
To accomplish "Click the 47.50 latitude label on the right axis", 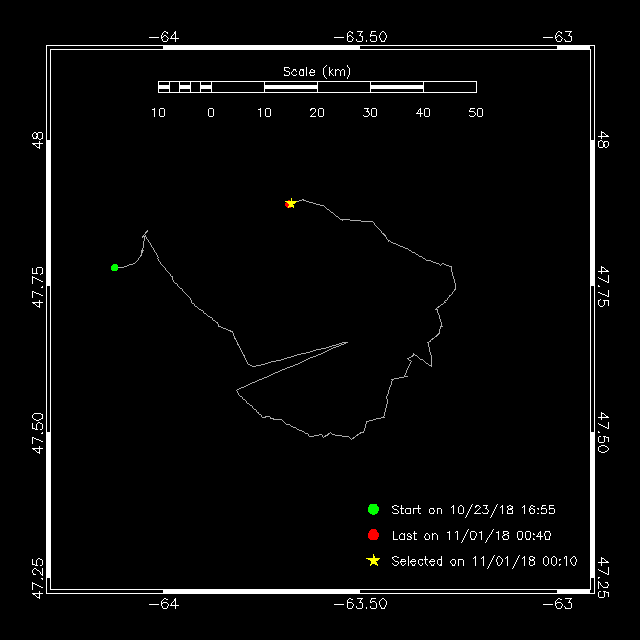I will 602,432.
